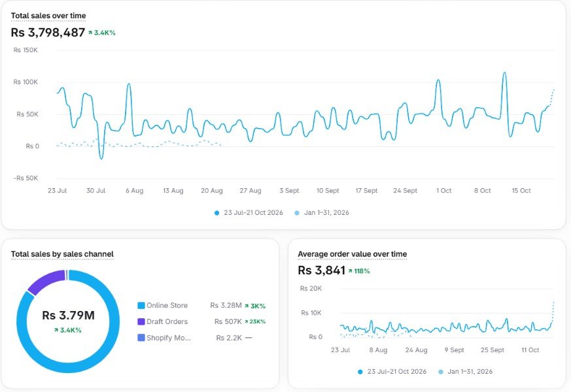Click the Rs 3,798,487 total sales value

click(48, 33)
